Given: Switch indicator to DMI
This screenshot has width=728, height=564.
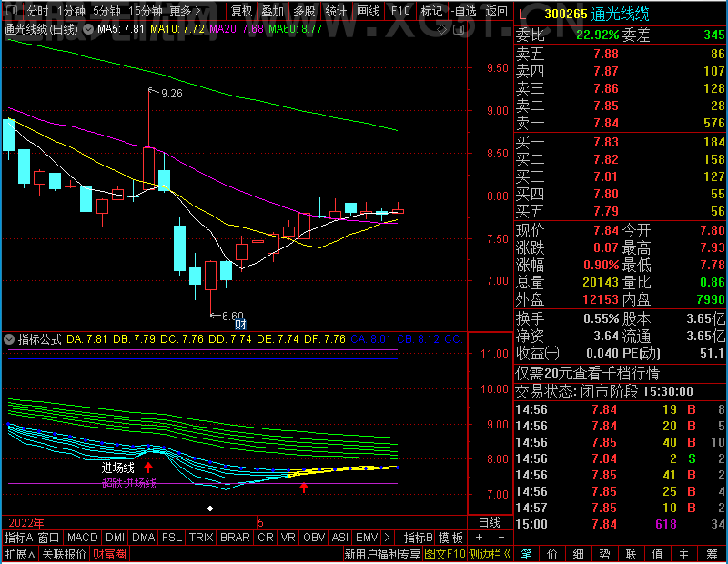Looking at the screenshot, I should click(x=115, y=538).
